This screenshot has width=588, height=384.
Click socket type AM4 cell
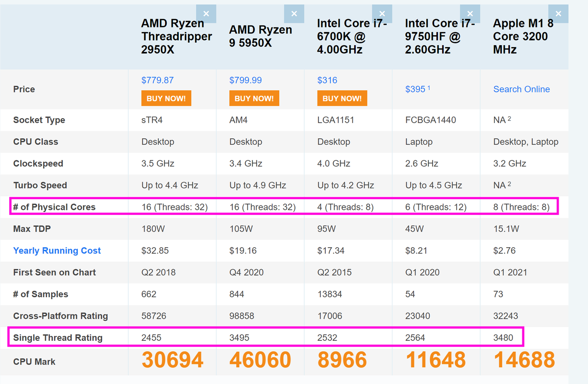tap(239, 120)
